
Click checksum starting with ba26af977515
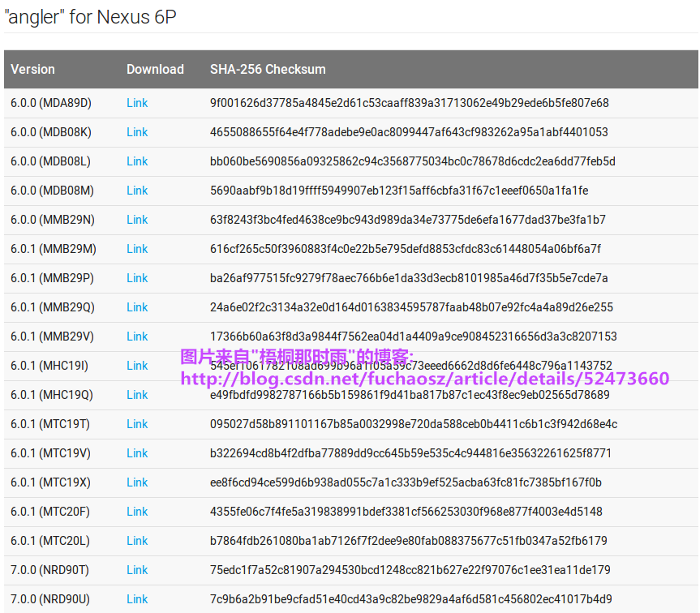(x=409, y=278)
